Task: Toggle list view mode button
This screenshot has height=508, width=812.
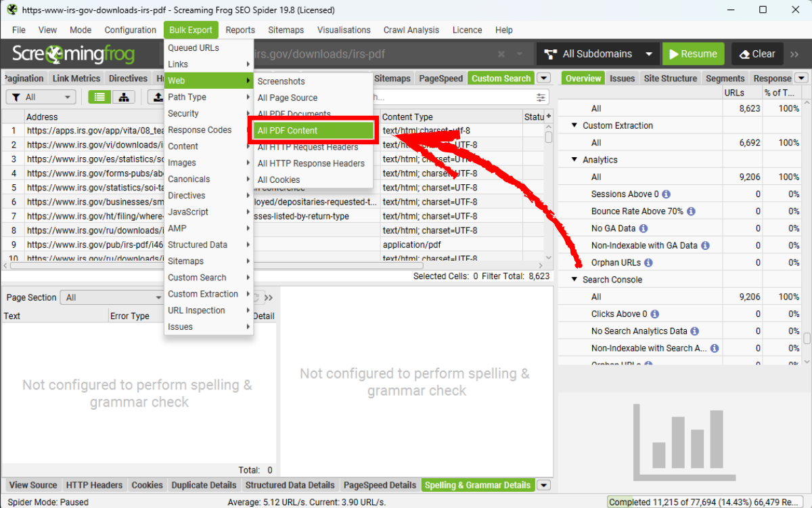Action: 99,98
